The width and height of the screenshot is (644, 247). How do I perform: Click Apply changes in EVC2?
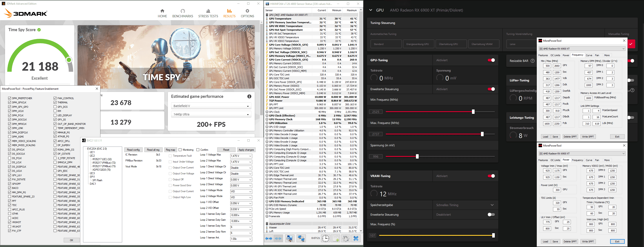(x=246, y=150)
